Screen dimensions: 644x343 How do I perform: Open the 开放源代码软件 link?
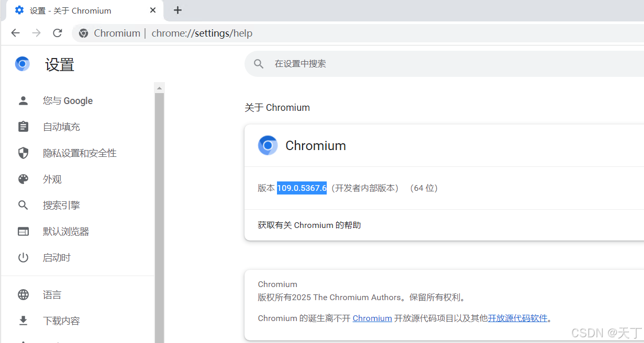(518, 318)
